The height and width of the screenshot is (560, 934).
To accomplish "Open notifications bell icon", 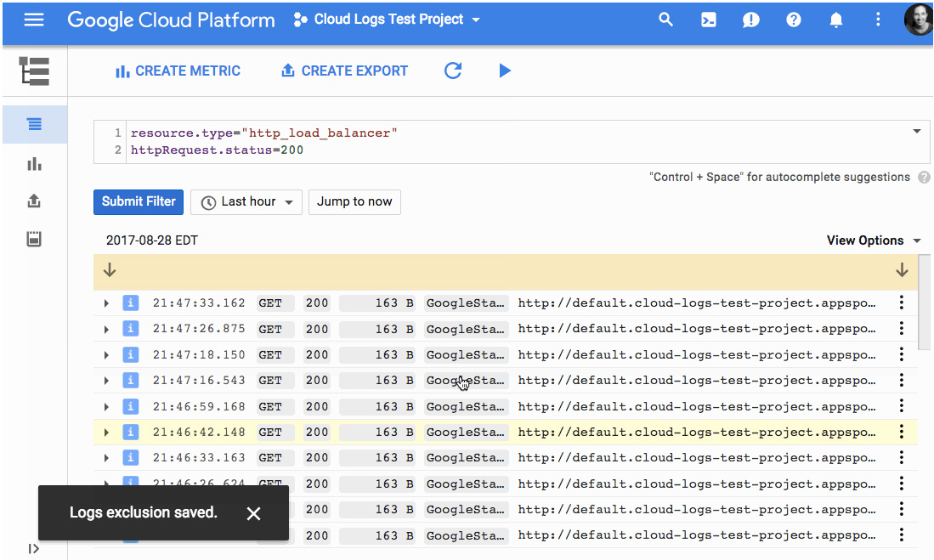I will tap(836, 20).
